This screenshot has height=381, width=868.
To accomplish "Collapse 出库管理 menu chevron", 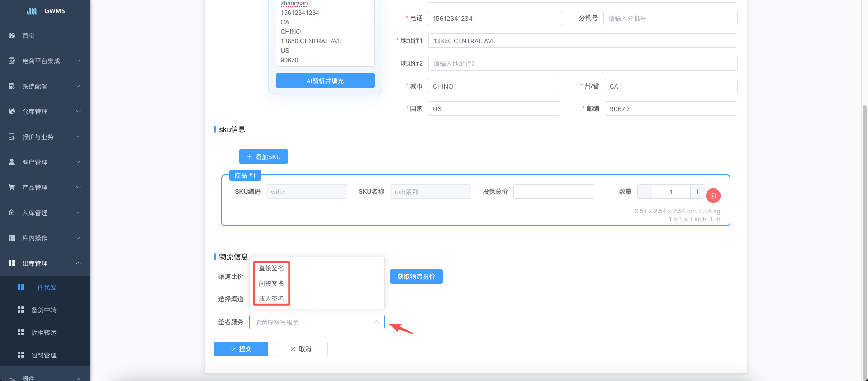I will pyautogui.click(x=78, y=263).
